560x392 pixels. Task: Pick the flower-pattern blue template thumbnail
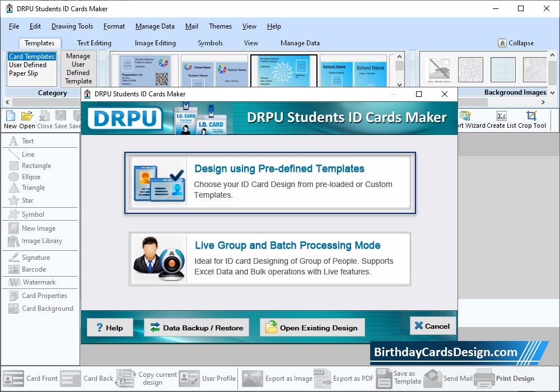(284, 71)
